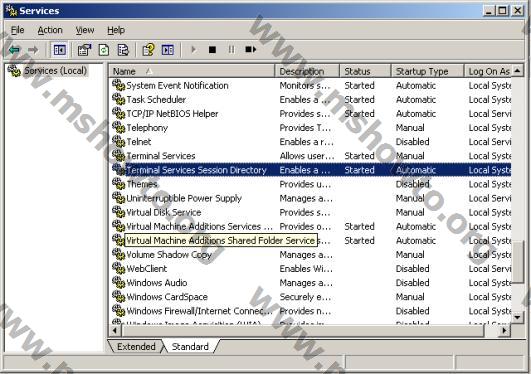Click the vertical scrollbar thumb
This screenshot has width=531, height=374.
[x=517, y=261]
